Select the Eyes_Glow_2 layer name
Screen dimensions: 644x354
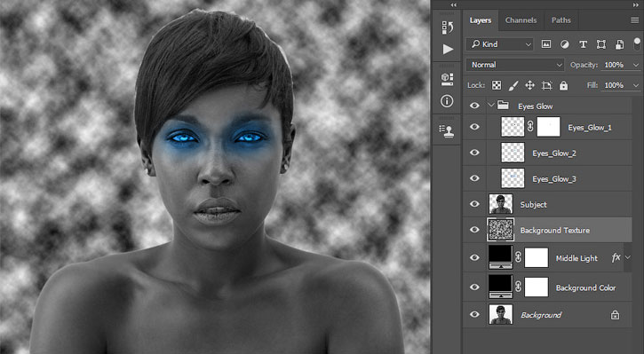click(x=554, y=153)
